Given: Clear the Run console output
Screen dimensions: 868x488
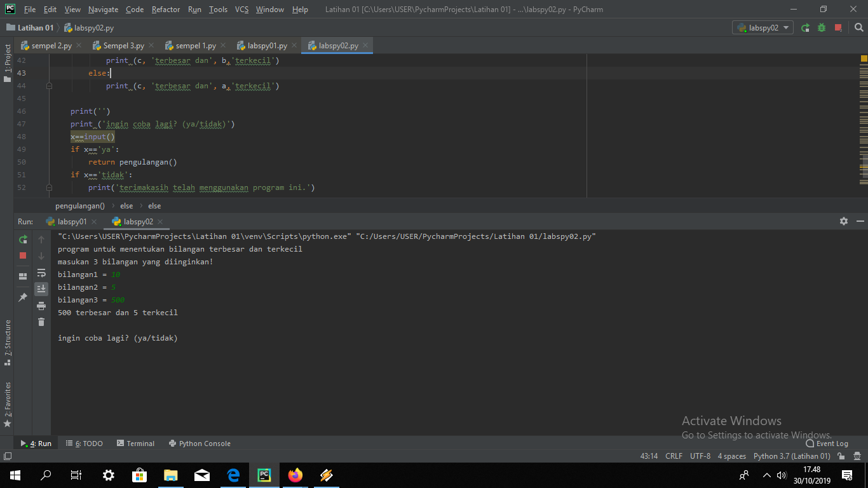Looking at the screenshot, I should pos(41,322).
